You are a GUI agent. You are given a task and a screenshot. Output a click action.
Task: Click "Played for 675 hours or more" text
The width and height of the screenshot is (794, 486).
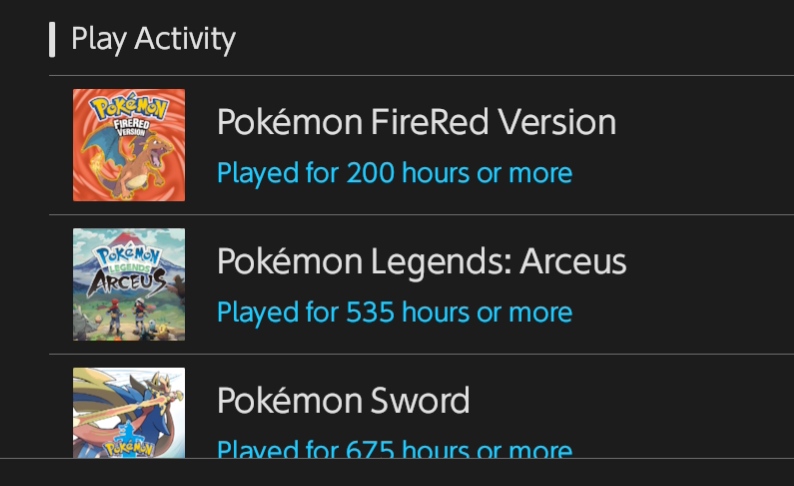(394, 449)
